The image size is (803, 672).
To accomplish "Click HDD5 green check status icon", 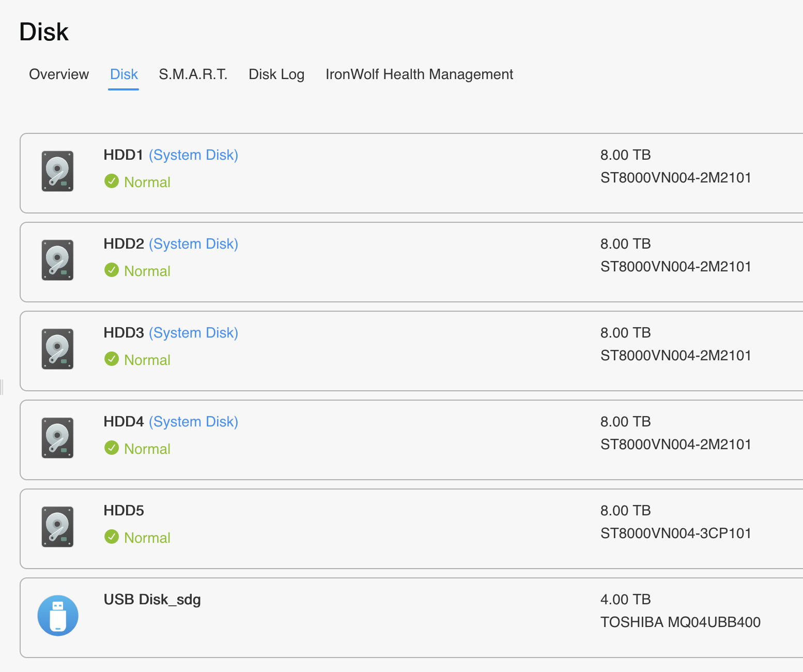I will click(112, 537).
